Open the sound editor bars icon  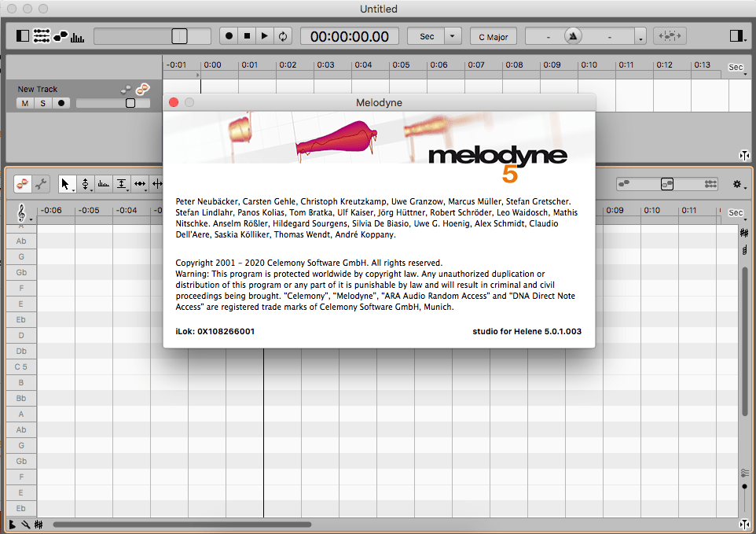(77, 37)
